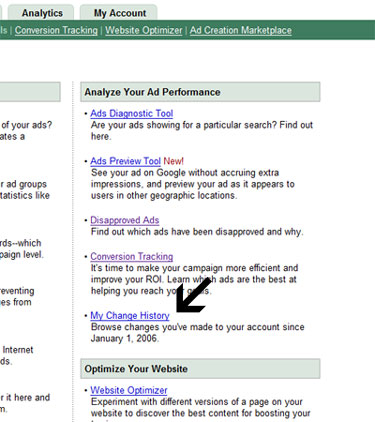Viewport: 375px width, 422px height.
Task: Open the My Account tab
Action: click(119, 13)
